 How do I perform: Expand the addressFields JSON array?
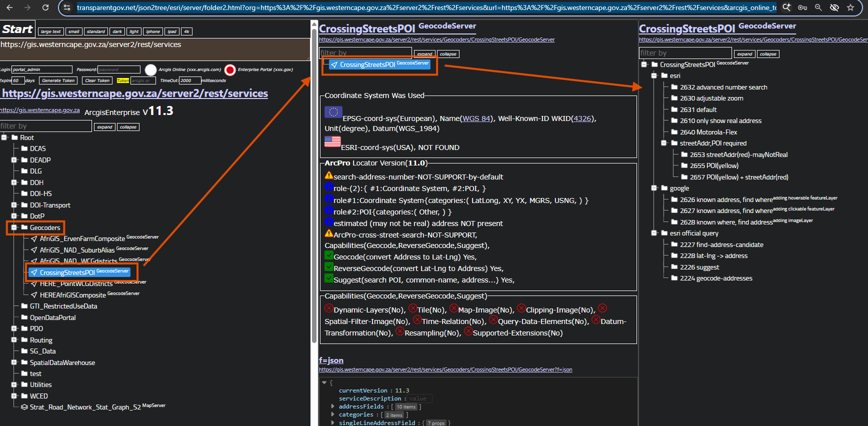333,406
